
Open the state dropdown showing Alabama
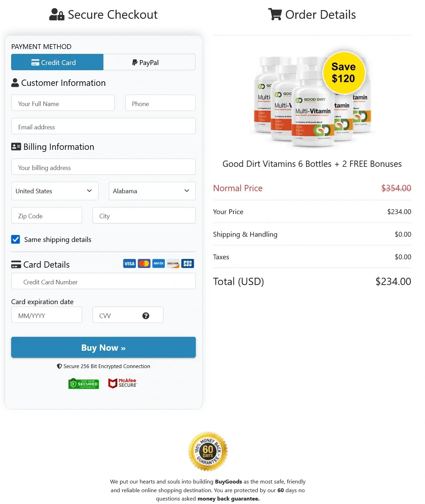point(152,191)
